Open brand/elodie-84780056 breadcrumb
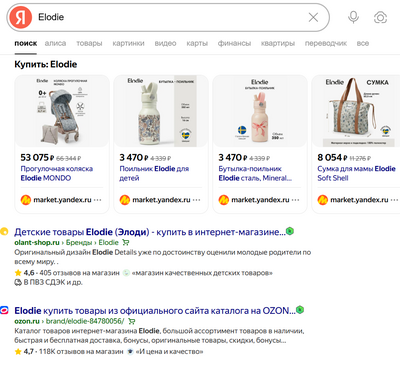 coord(85,321)
